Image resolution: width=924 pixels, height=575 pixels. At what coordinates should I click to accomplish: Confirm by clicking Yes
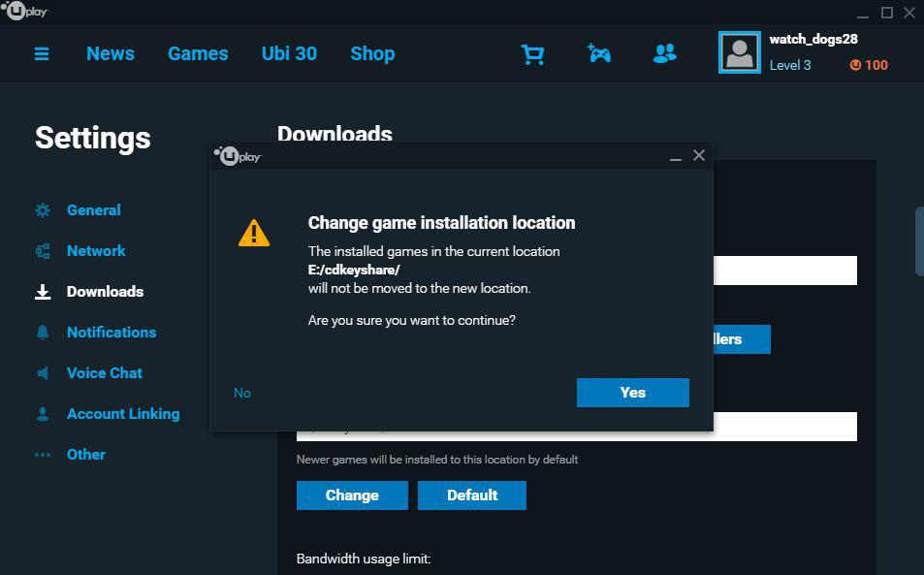coord(632,393)
